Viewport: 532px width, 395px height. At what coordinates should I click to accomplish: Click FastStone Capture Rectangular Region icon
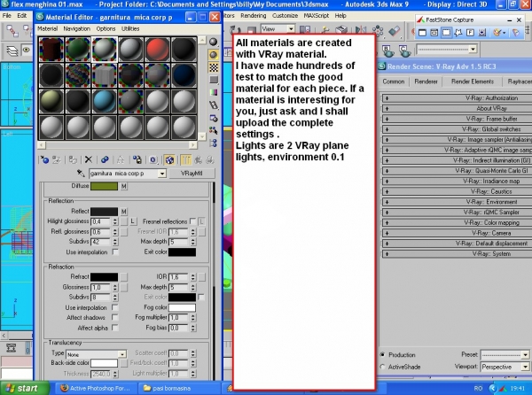[x=447, y=33]
